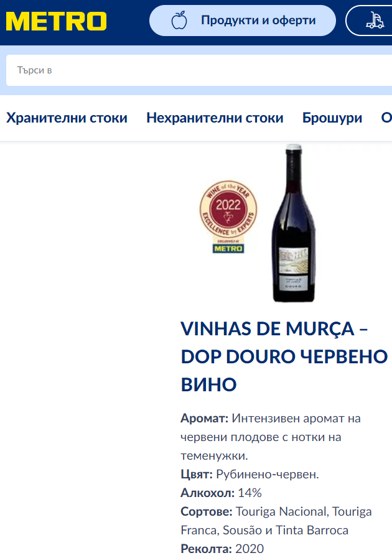The height and width of the screenshot is (558, 392).
Task: Click the apple icon in header
Action: click(x=179, y=20)
